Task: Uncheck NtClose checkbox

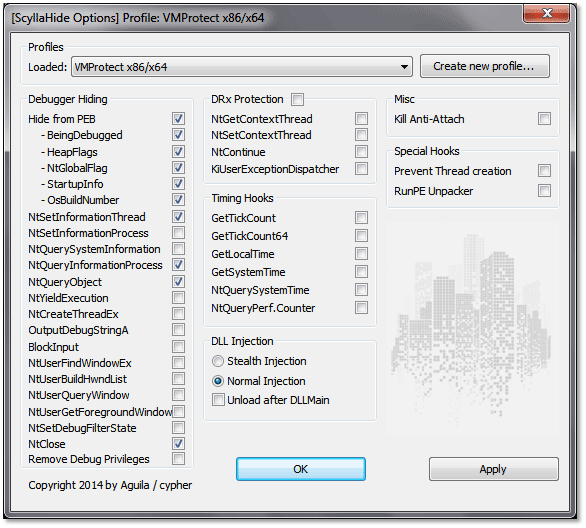Action: tap(178, 444)
